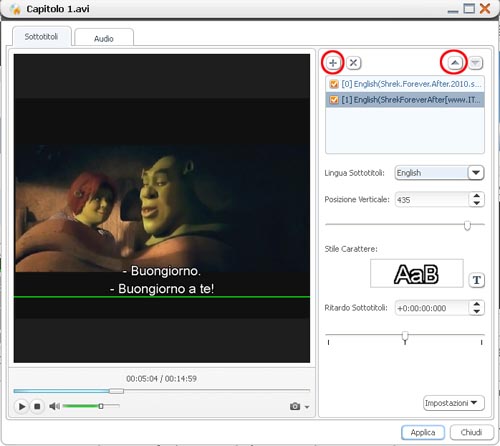This screenshot has width=500, height=446.
Task: Play the video preview
Action: click(22, 406)
